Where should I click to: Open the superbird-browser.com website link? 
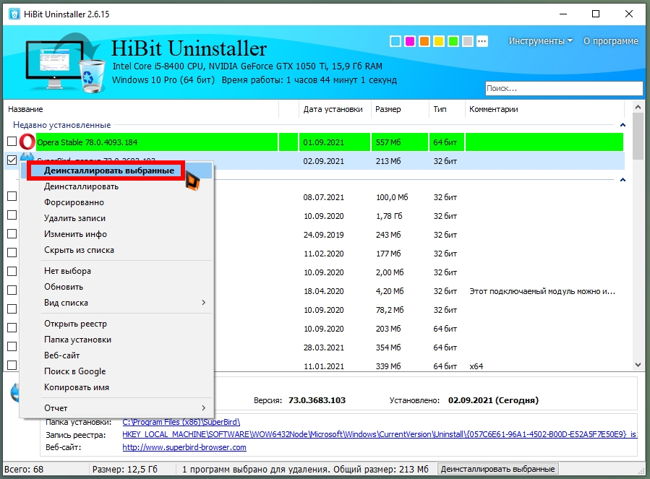click(184, 447)
